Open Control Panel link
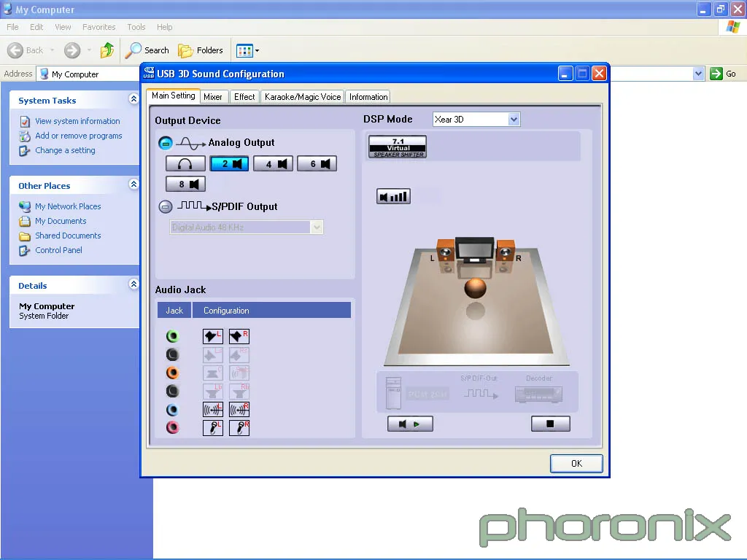Image resolution: width=747 pixels, height=560 pixels. pos(58,250)
